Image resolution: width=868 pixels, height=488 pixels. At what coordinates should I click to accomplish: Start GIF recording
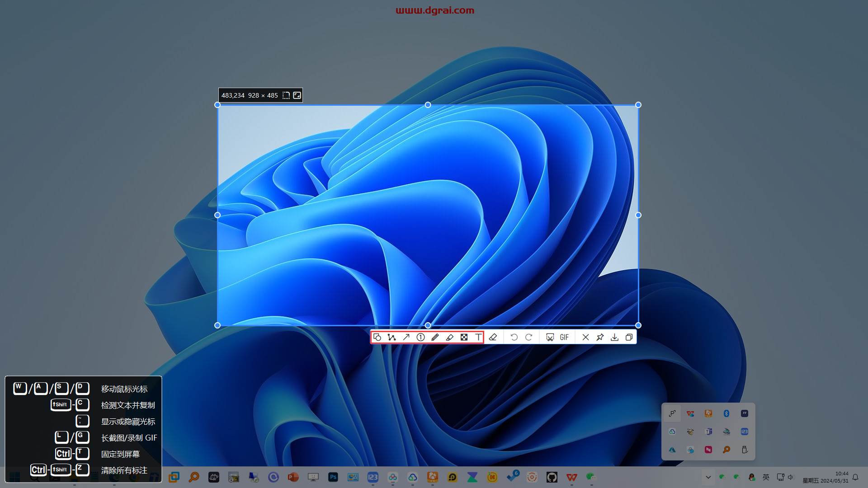click(564, 337)
